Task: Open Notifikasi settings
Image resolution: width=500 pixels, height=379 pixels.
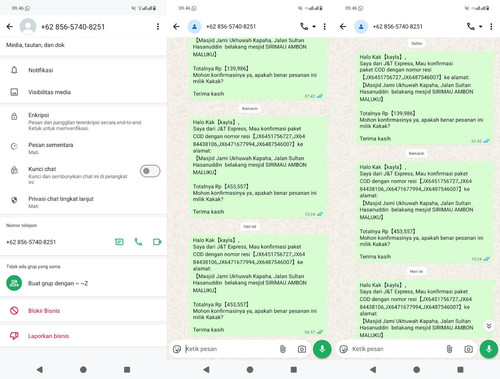Action: (x=83, y=70)
